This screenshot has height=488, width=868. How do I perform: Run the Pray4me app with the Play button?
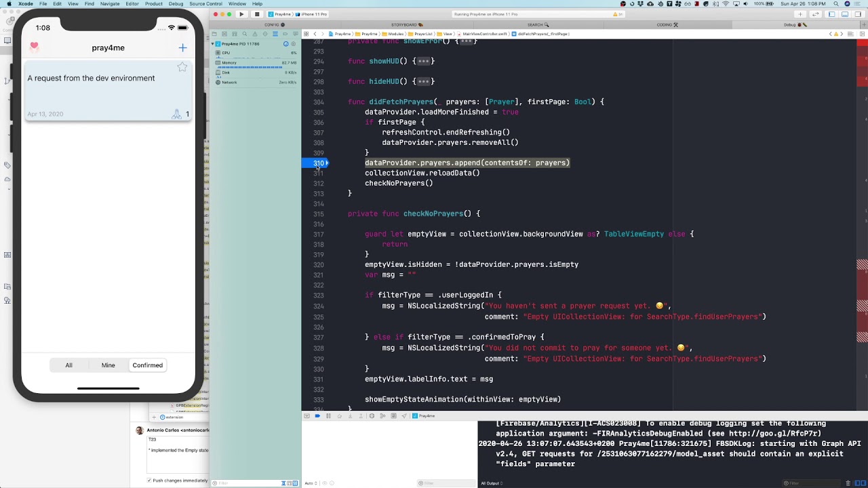tap(241, 14)
